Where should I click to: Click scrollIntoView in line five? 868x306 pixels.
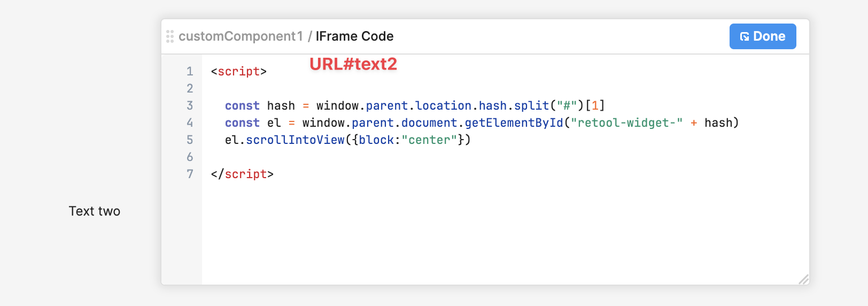(x=295, y=140)
